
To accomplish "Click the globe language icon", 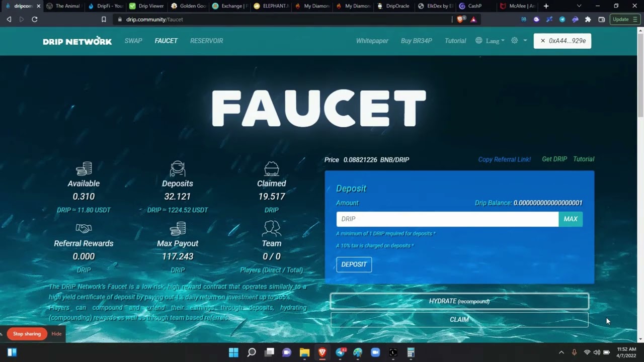I will [x=478, y=40].
